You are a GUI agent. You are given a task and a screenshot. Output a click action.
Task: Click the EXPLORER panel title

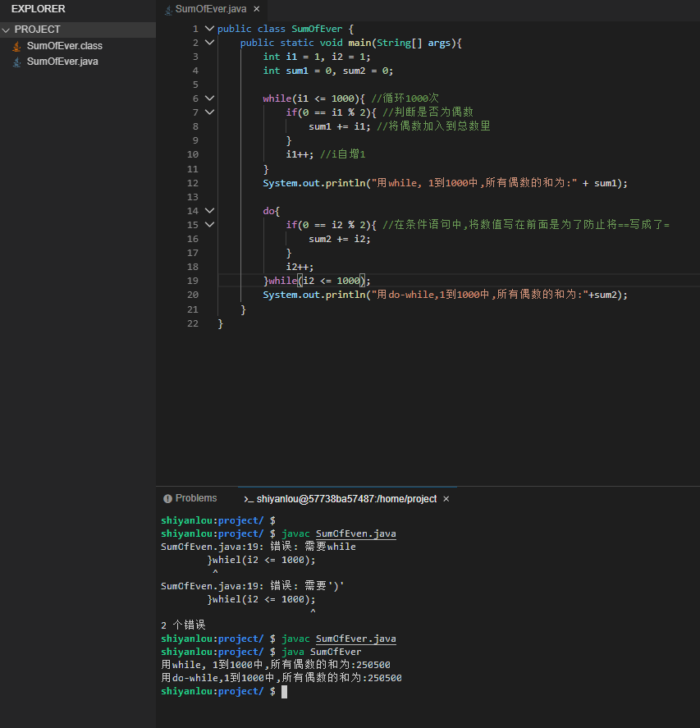38,9
